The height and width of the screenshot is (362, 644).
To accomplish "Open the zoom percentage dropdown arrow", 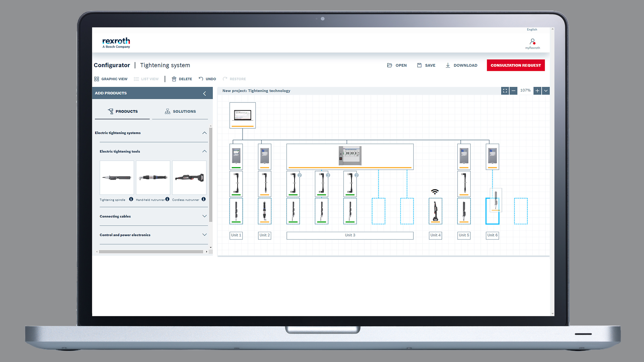I will (x=546, y=91).
